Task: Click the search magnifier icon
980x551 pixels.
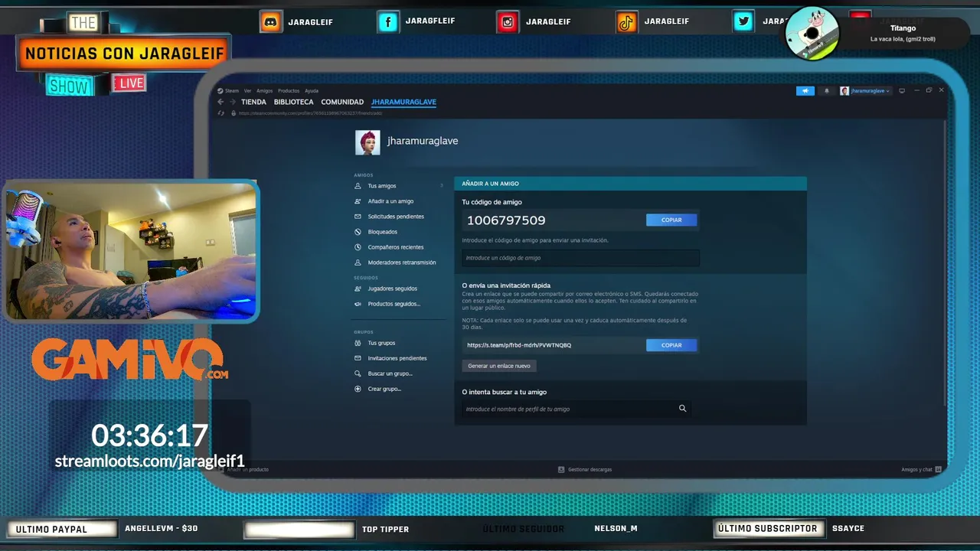Action: tap(682, 409)
